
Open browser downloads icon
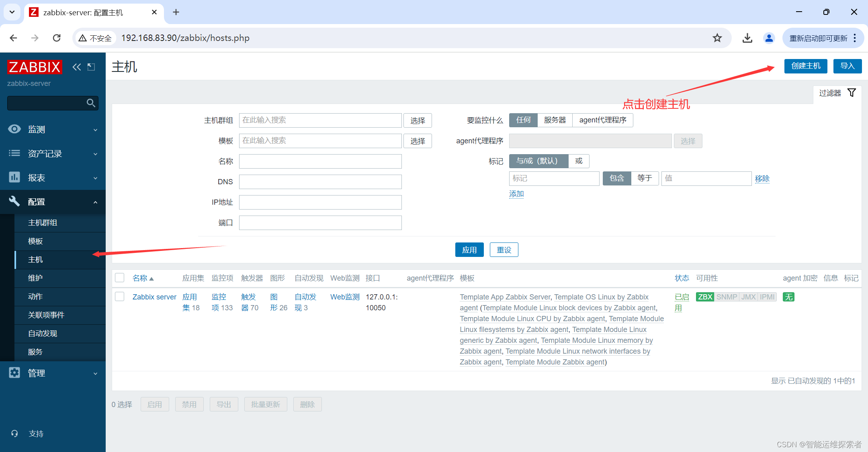pos(747,38)
